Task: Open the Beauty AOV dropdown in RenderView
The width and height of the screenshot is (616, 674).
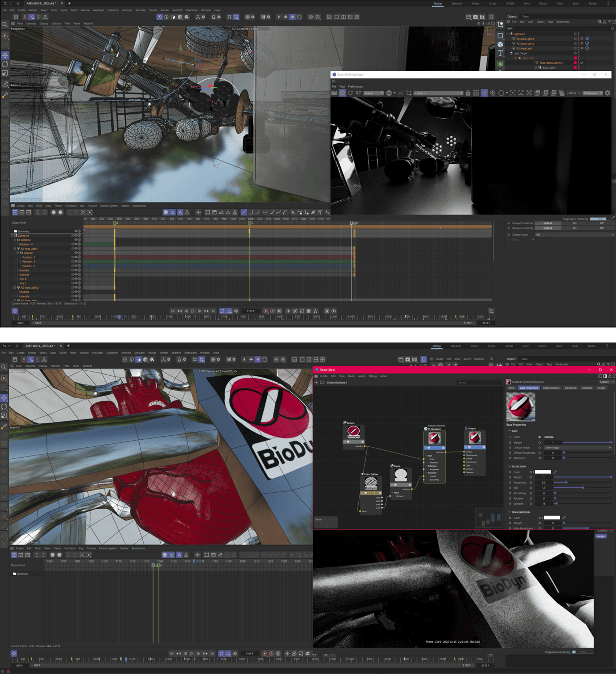Action: pyautogui.click(x=373, y=93)
